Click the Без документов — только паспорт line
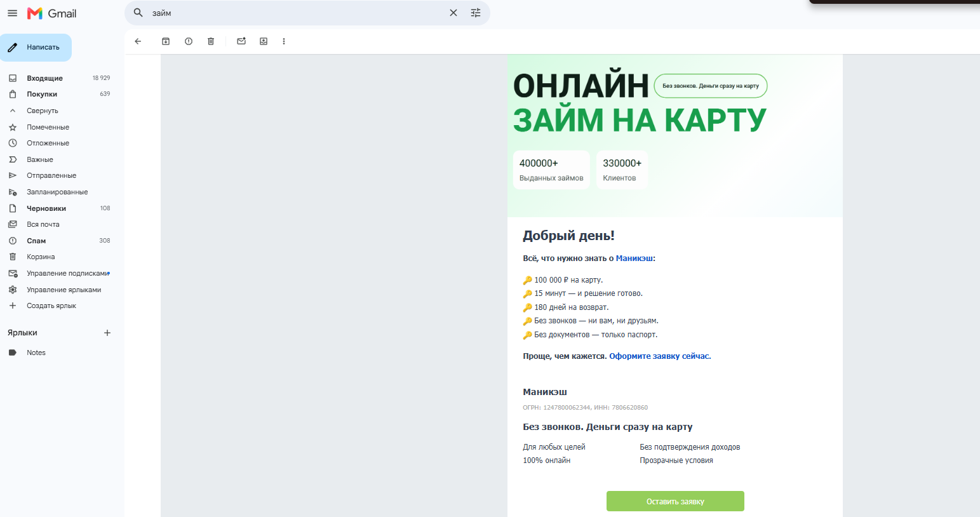This screenshot has height=517, width=980. (x=590, y=335)
